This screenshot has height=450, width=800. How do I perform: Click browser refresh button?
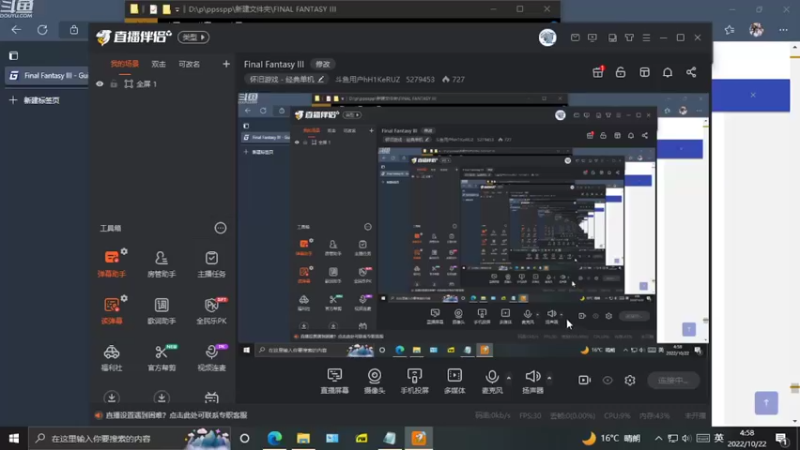coord(42,30)
